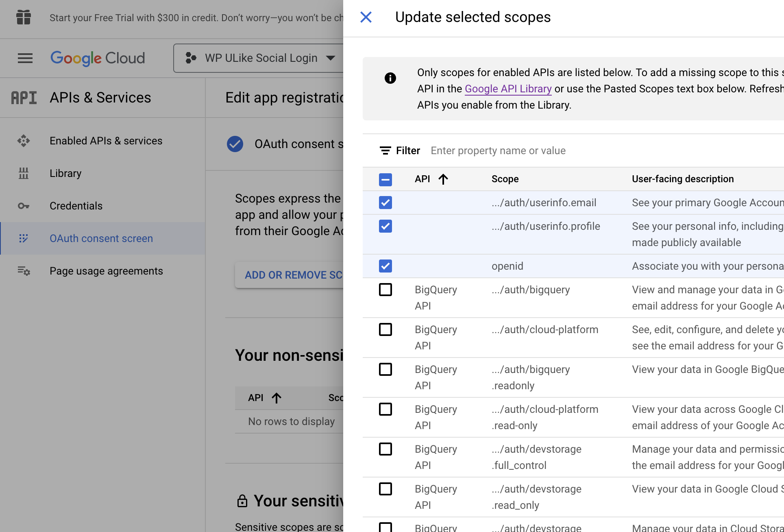Check the .../auth/bigquery scope checkbox
The image size is (784, 532).
(385, 290)
